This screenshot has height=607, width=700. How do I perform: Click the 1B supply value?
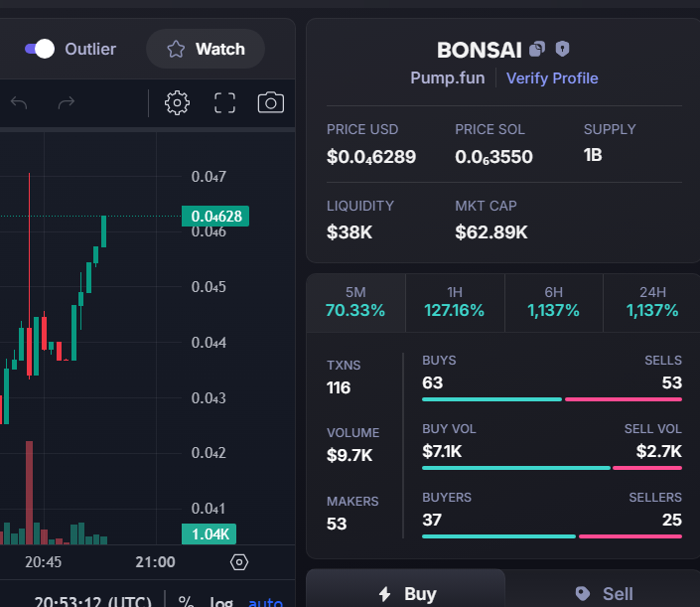[x=593, y=155]
